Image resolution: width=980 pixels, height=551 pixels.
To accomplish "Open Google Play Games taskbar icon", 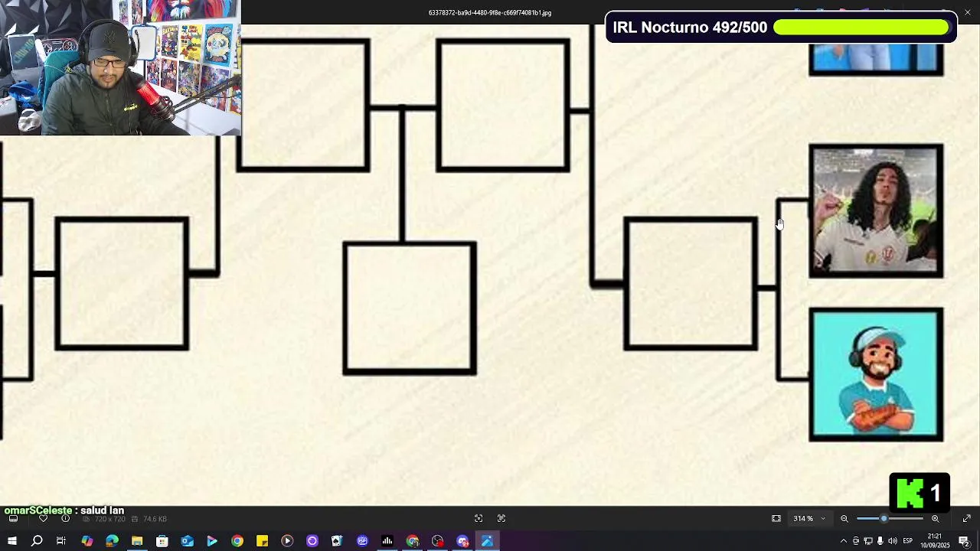I will tap(212, 542).
